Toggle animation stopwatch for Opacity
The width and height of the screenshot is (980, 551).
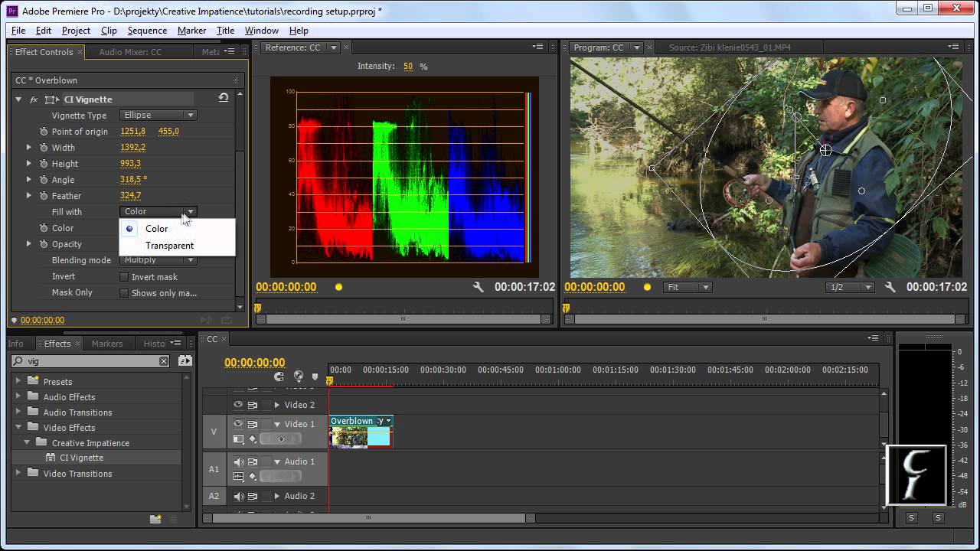pos(44,244)
